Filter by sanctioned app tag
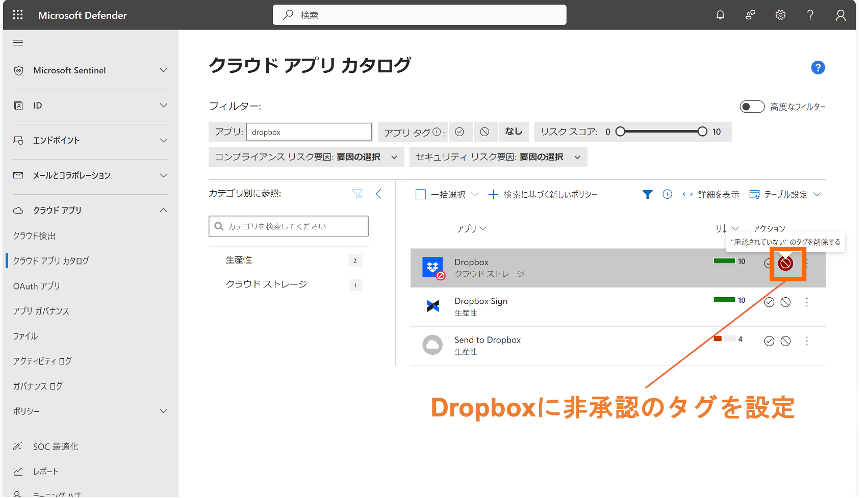This screenshot has height=498, width=868. pyautogui.click(x=459, y=132)
